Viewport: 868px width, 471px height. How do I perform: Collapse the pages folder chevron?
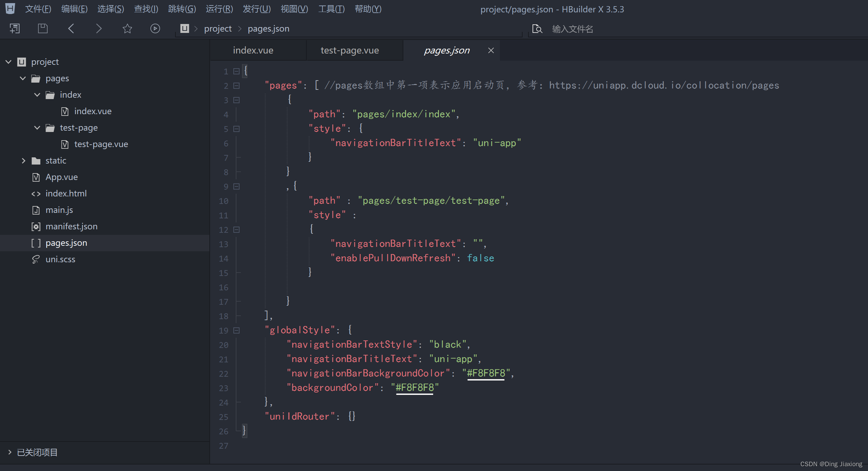pyautogui.click(x=23, y=78)
